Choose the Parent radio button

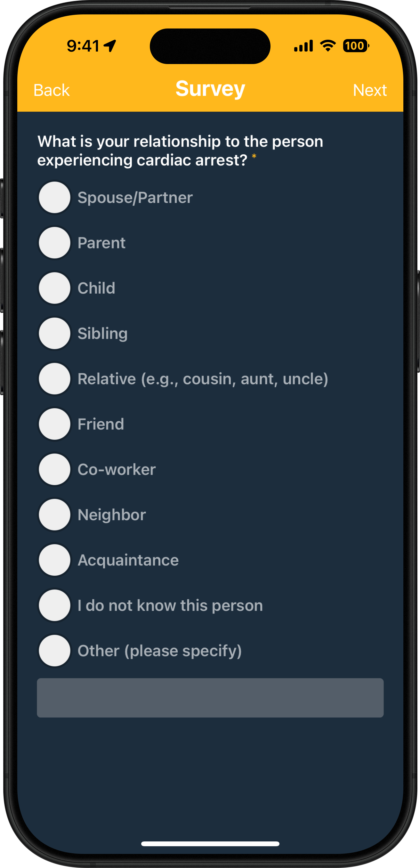coord(54,243)
